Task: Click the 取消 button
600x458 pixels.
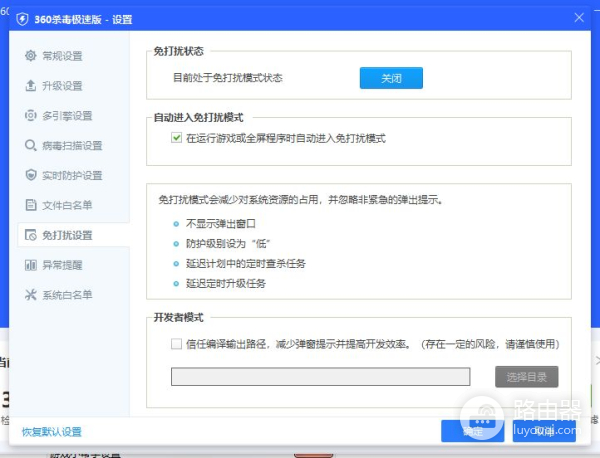Action: [544, 431]
